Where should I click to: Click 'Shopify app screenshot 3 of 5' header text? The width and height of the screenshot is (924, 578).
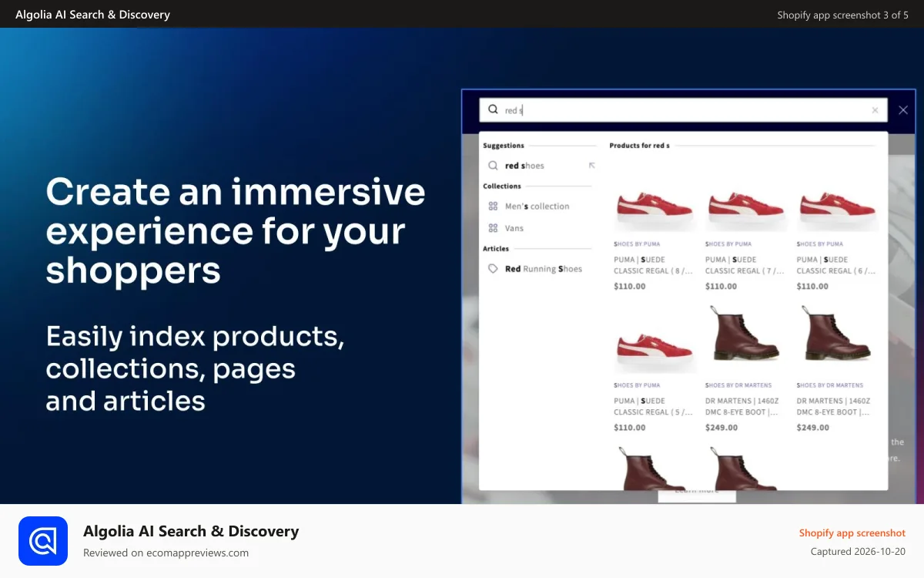[842, 15]
